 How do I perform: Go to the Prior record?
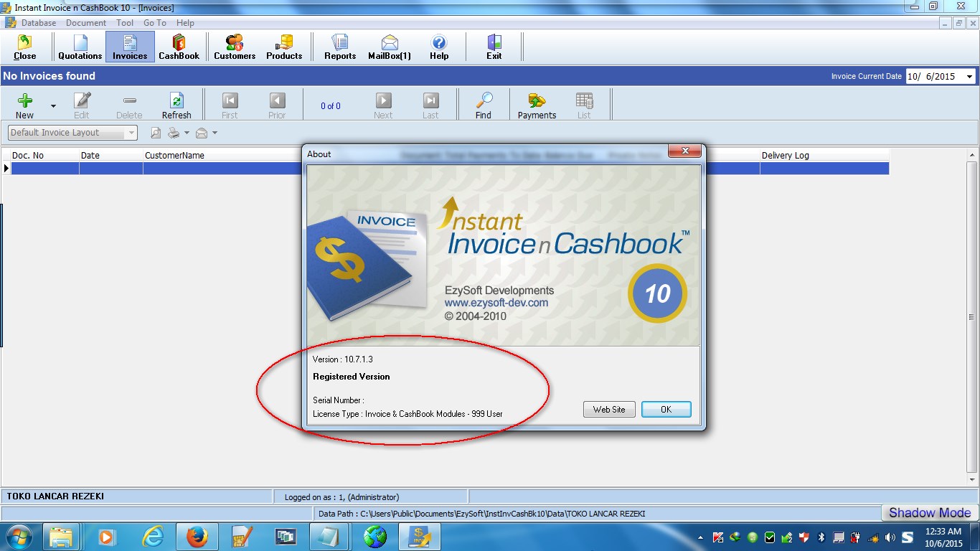pyautogui.click(x=277, y=105)
